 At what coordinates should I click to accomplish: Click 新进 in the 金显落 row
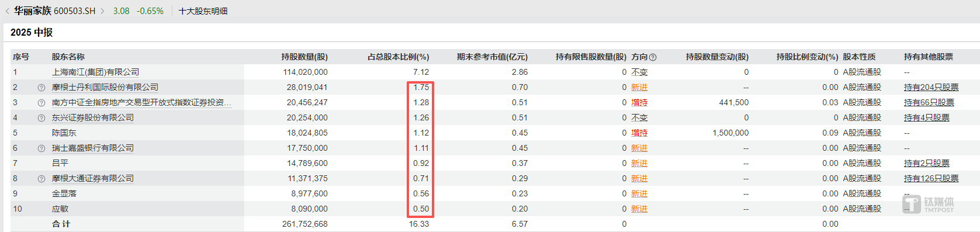click(x=639, y=193)
